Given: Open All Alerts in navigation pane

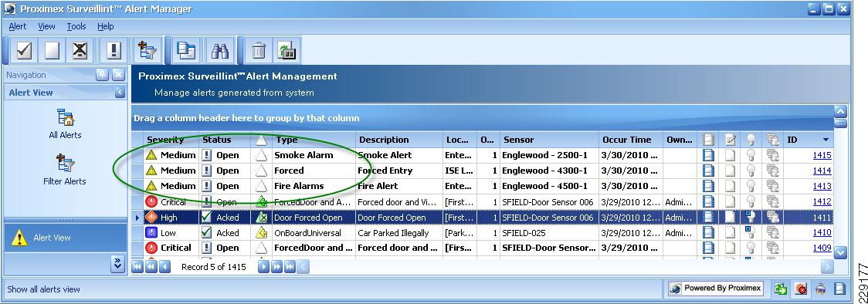Looking at the screenshot, I should pyautogui.click(x=66, y=123).
